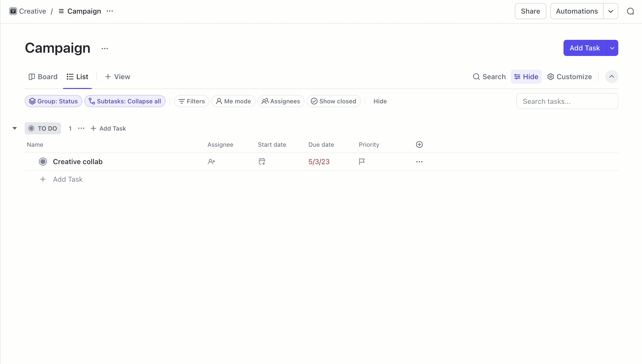Toggle Creative collab task status circle
The image size is (642, 364).
point(43,162)
